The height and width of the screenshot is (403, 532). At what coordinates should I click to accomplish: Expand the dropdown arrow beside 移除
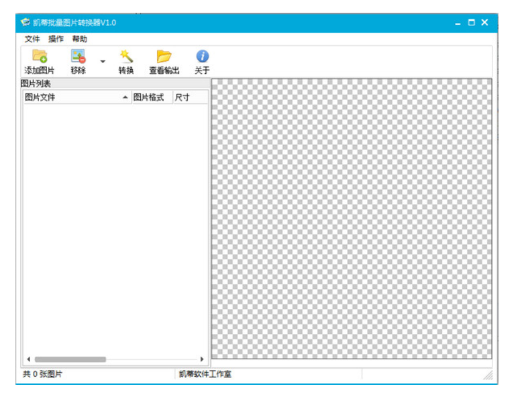point(103,62)
